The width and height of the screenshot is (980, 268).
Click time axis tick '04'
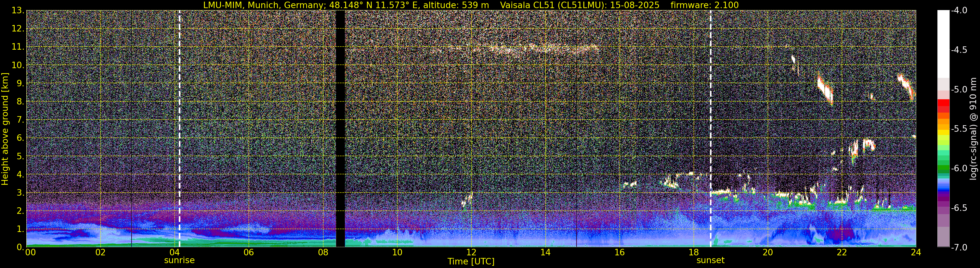(174, 252)
